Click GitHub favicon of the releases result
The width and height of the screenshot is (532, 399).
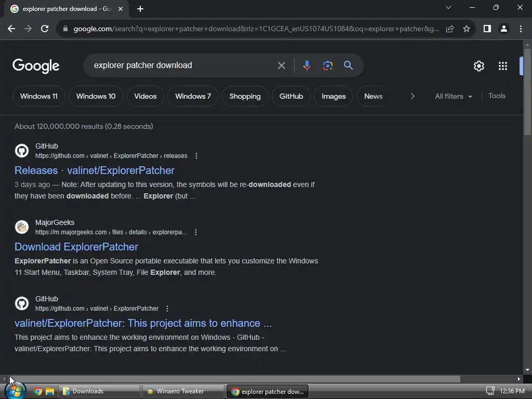tap(22, 151)
